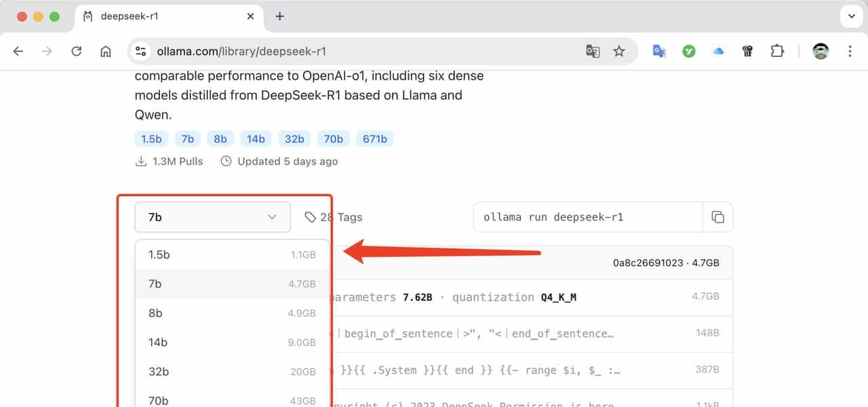
Task: Choose 8b in the dropdown list
Action: [232, 313]
